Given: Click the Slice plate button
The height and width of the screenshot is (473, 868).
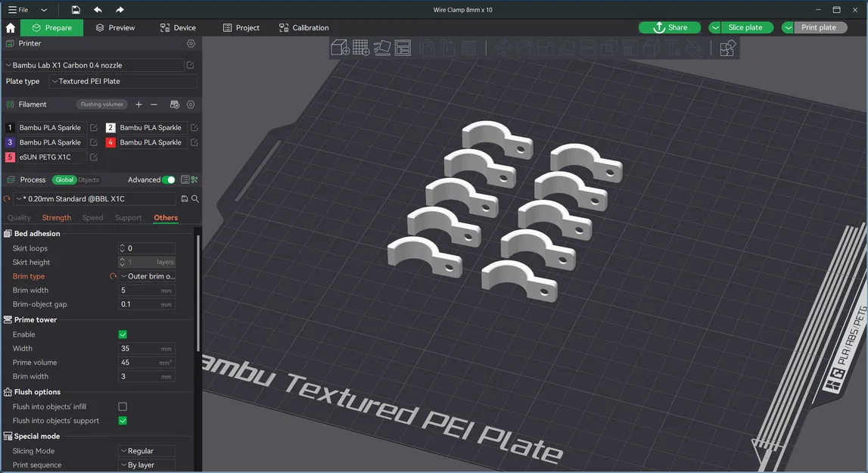Looking at the screenshot, I should 745,28.
